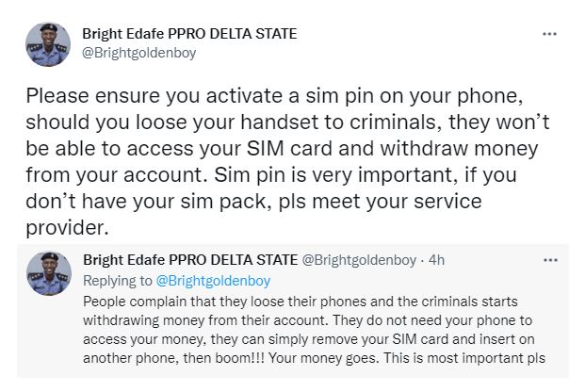
Task: Click the reply's opening words "People complain"
Action: pos(128,301)
